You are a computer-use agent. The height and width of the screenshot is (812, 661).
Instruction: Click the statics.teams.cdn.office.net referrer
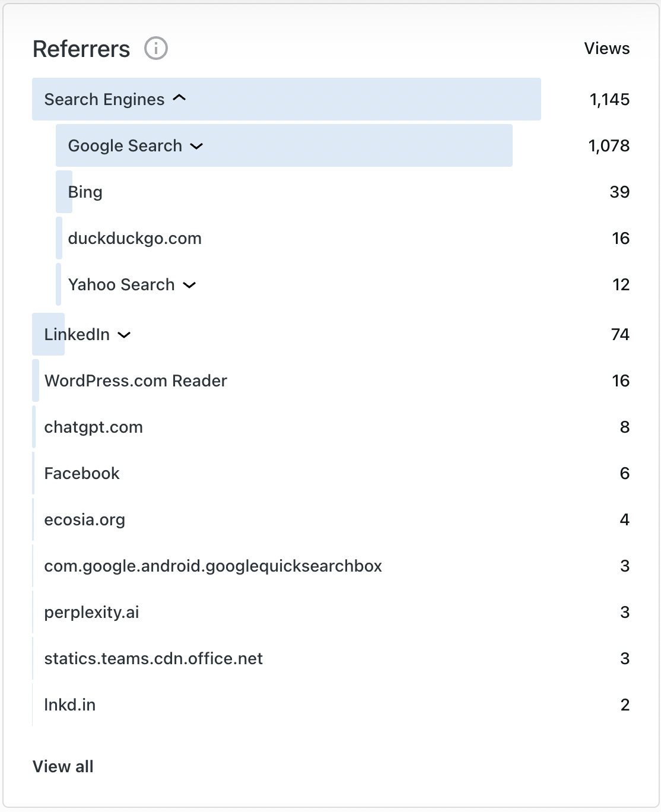click(x=153, y=659)
